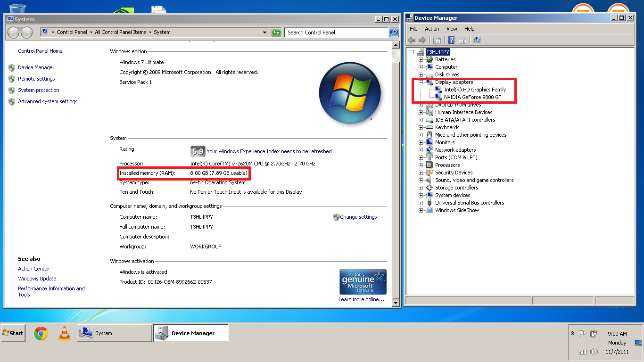Expand the Monitors node

pyautogui.click(x=421, y=143)
